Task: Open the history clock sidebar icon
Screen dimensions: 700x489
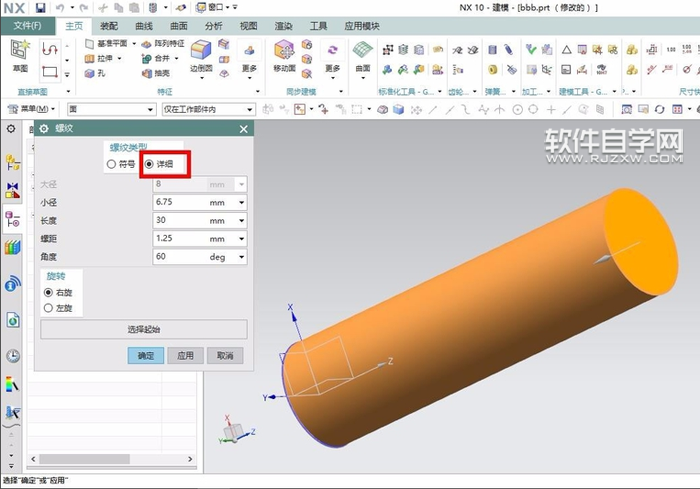Action: point(13,356)
